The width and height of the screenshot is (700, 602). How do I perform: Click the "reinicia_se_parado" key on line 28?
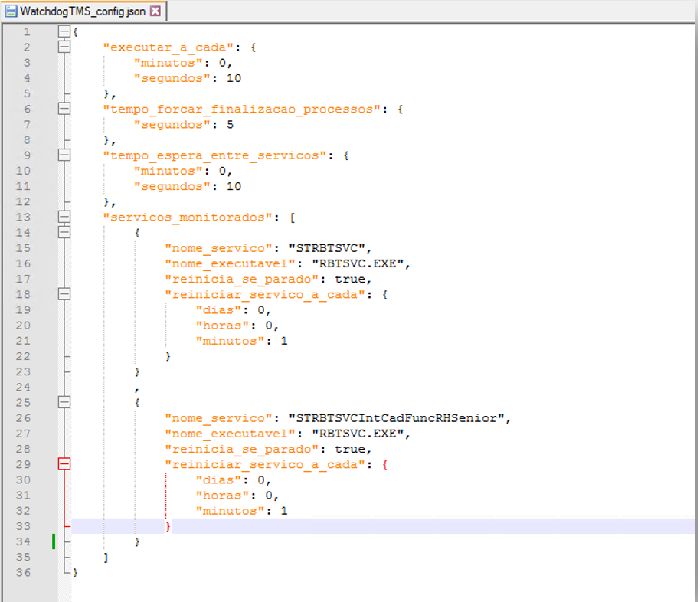(241, 450)
